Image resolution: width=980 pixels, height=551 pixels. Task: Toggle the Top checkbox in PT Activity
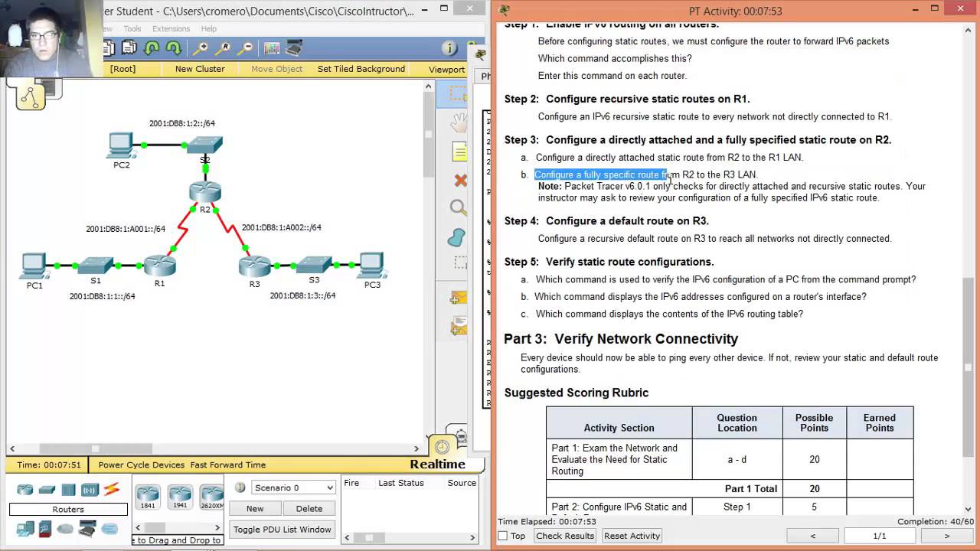point(502,536)
